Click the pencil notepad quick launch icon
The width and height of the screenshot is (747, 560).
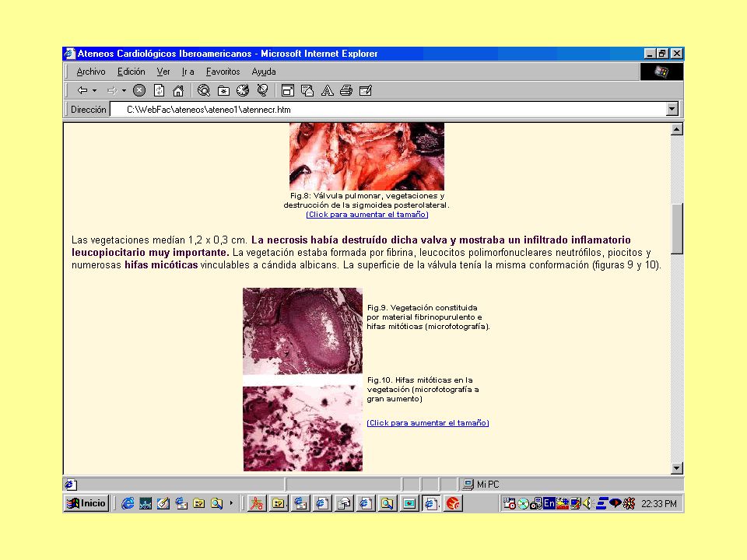coord(163,503)
